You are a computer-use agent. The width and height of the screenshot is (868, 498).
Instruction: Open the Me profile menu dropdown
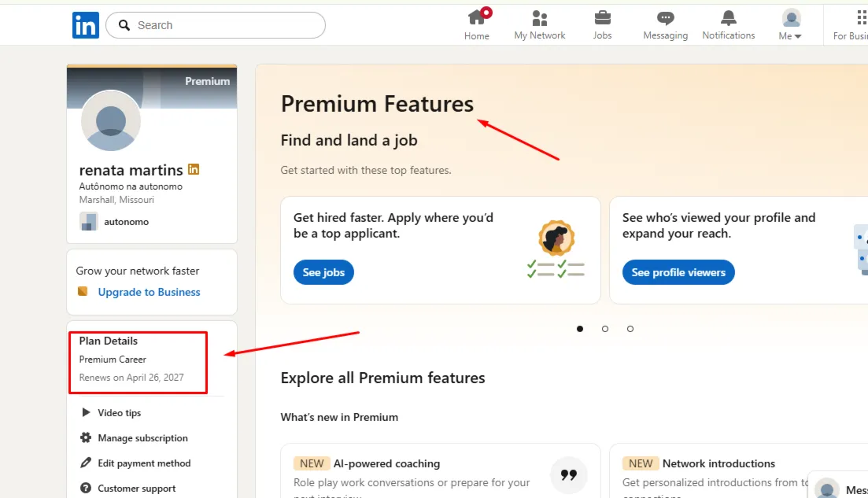(791, 25)
